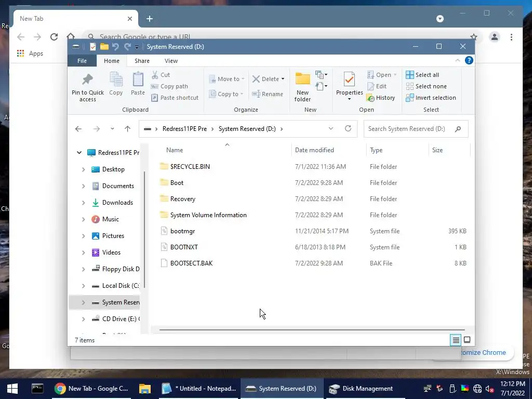This screenshot has height=399, width=532.
Task: Go back in Explorer navigation
Action: coord(78,129)
